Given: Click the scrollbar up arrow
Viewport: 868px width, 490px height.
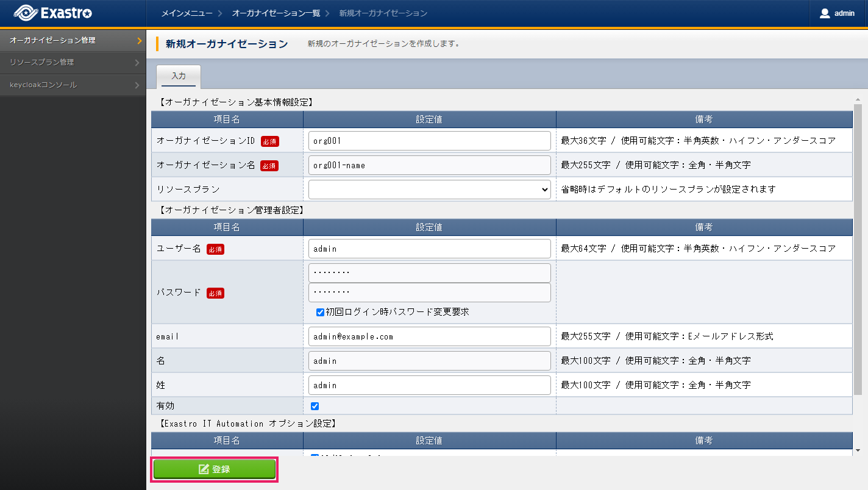Looking at the screenshot, I should (858, 99).
